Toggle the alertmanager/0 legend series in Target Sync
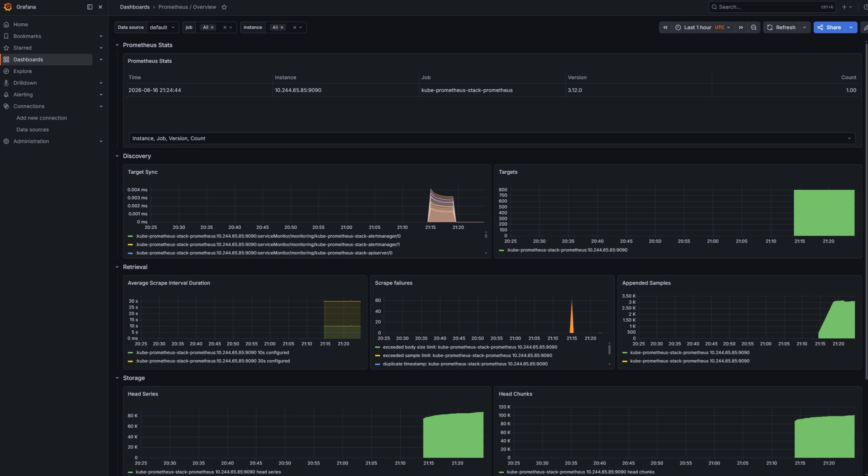868x476 pixels. (268, 236)
